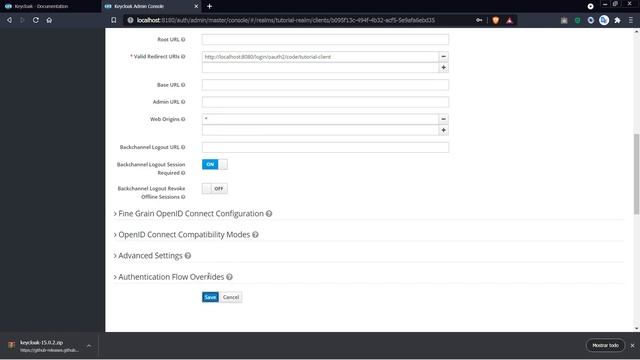
Task: Remove the tutorial-client redirect URI entry
Action: pos(444,57)
